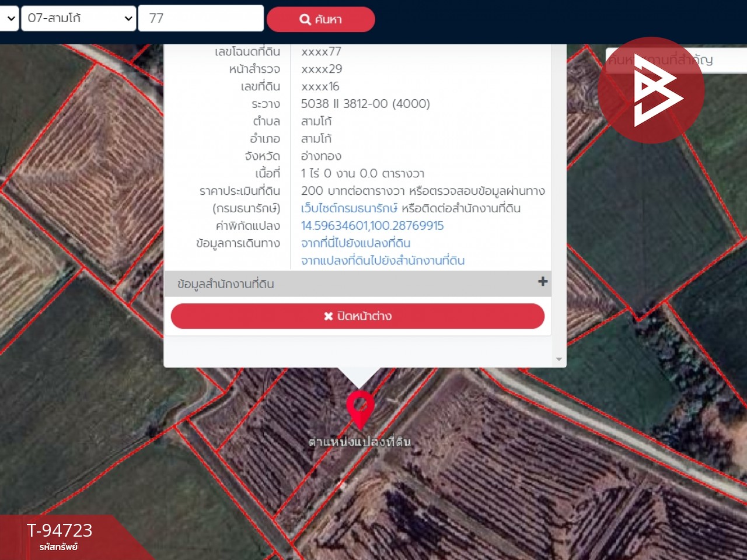The image size is (747, 560).
Task: Click the เลขโฉนดที่ดิน field label
Action: [x=247, y=52]
